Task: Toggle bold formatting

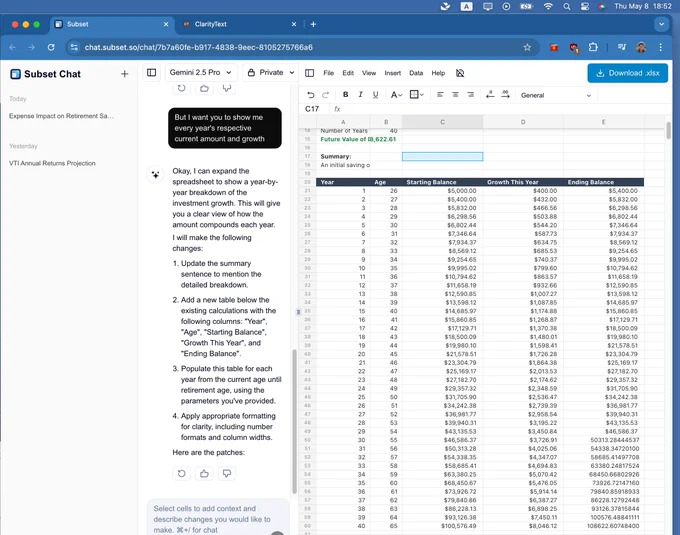Action: pyautogui.click(x=345, y=95)
